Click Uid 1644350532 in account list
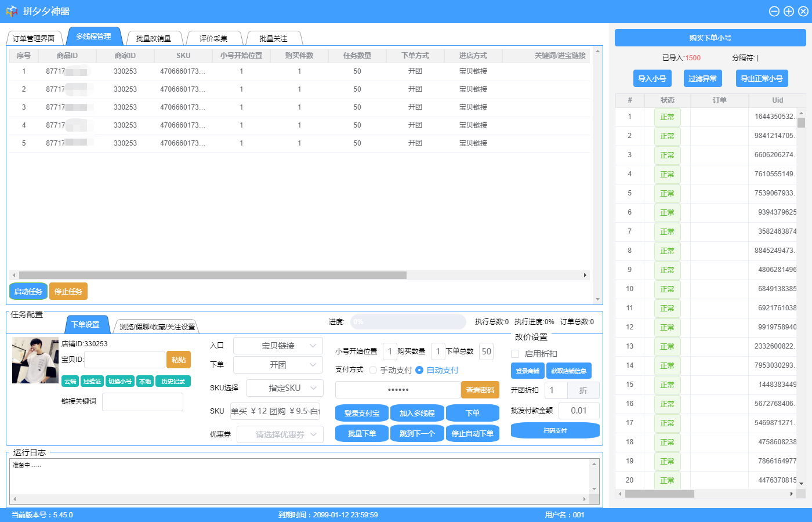 pos(775,117)
